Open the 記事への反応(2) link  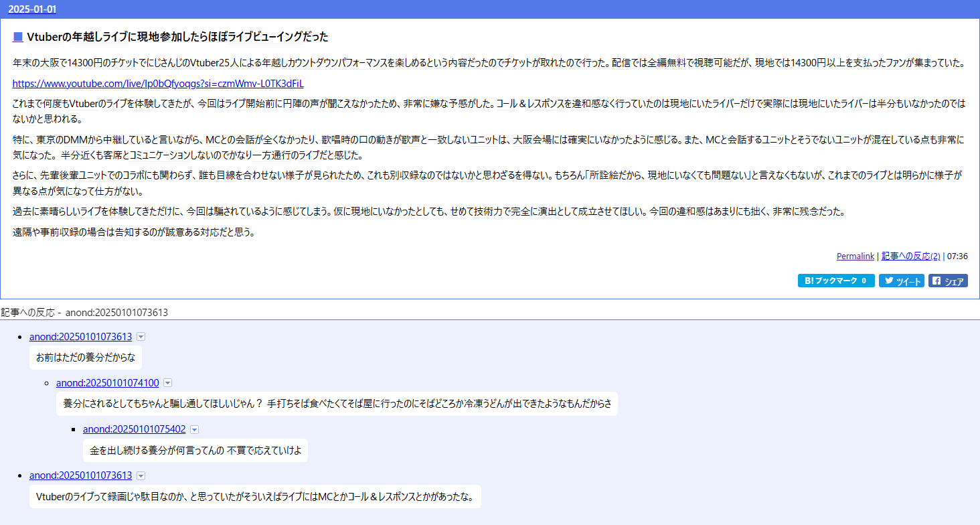910,256
